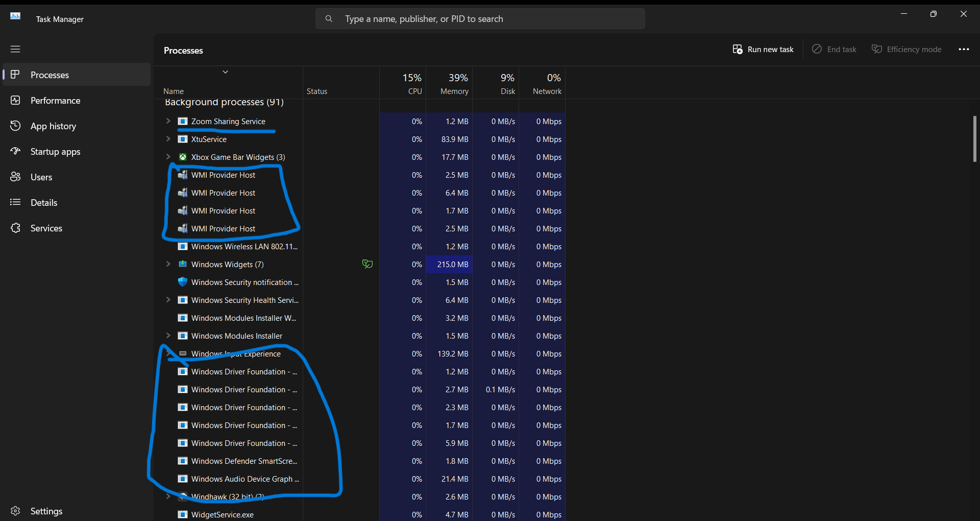Screen dimensions: 980x521
Task: Open the Users tab
Action: point(77,177)
